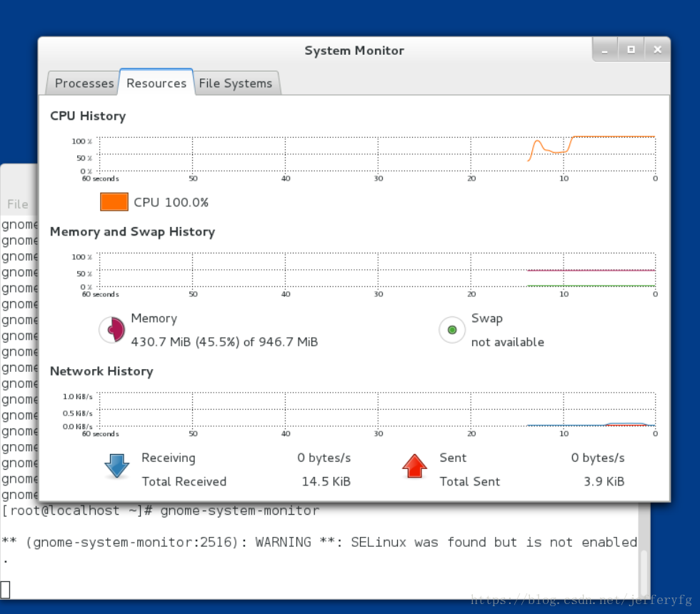
Task: Click the Total Received value 14.5 KiB
Action: pos(326,481)
